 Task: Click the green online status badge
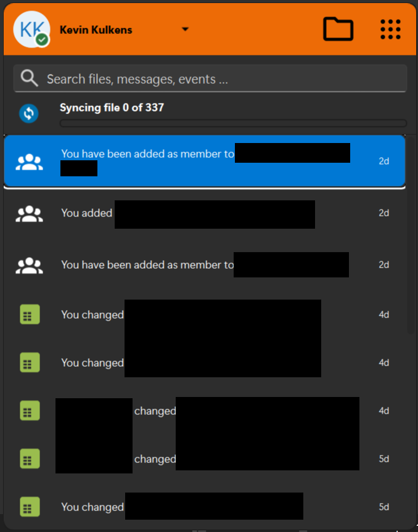click(42, 40)
